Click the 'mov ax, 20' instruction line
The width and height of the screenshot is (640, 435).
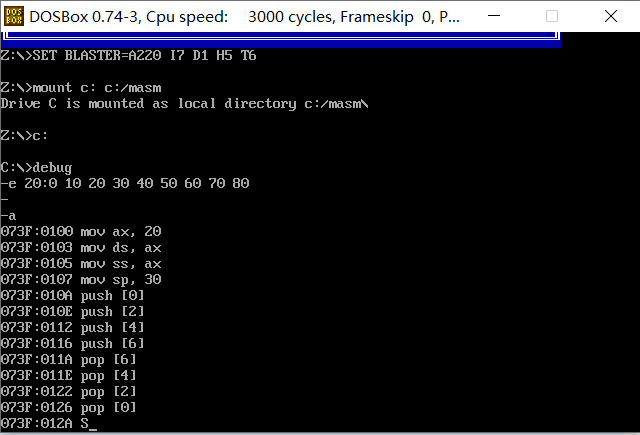tap(81, 231)
